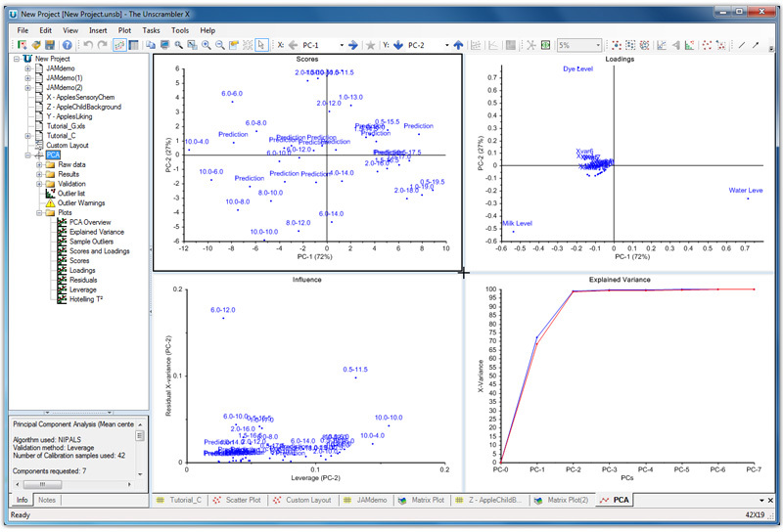The image size is (783, 532).
Task: Click the Y-axis blue up arrow
Action: (x=460, y=45)
